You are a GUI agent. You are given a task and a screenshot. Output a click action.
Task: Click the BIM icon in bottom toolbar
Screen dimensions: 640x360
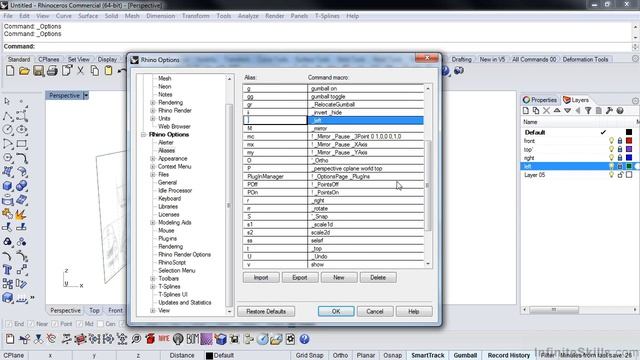tap(192, 339)
